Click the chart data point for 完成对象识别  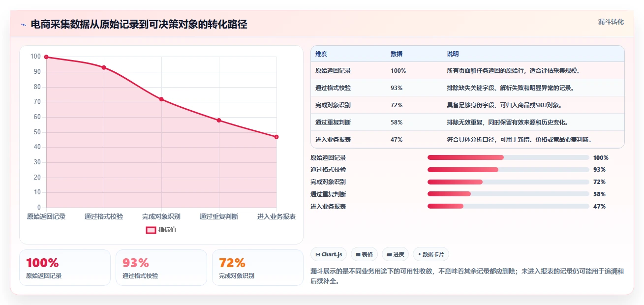[161, 99]
